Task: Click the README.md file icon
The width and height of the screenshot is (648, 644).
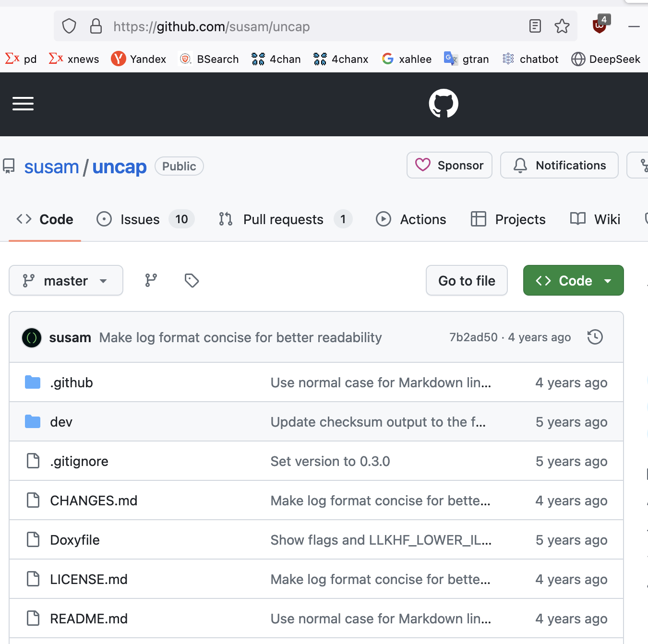Action: coord(33,618)
